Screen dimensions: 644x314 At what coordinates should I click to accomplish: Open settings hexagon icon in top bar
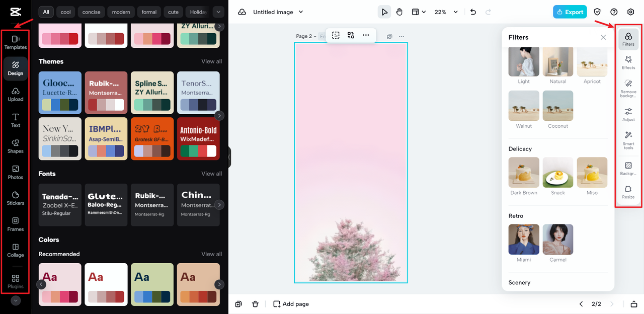[x=630, y=12]
